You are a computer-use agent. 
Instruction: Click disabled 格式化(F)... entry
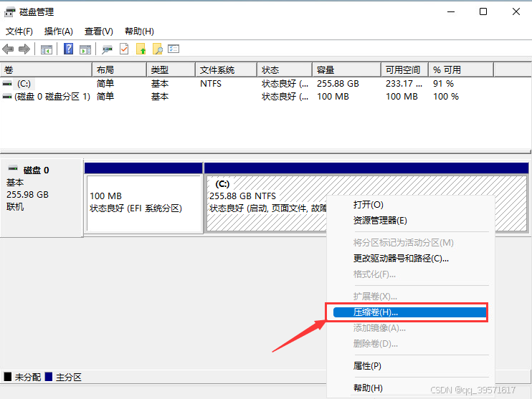tap(411, 274)
